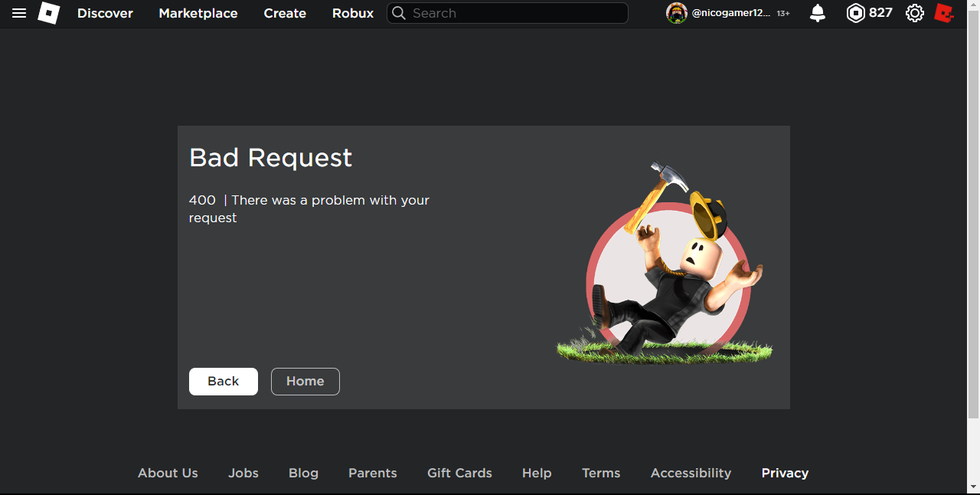Click the Back button
The width and height of the screenshot is (980, 495).
tap(223, 381)
